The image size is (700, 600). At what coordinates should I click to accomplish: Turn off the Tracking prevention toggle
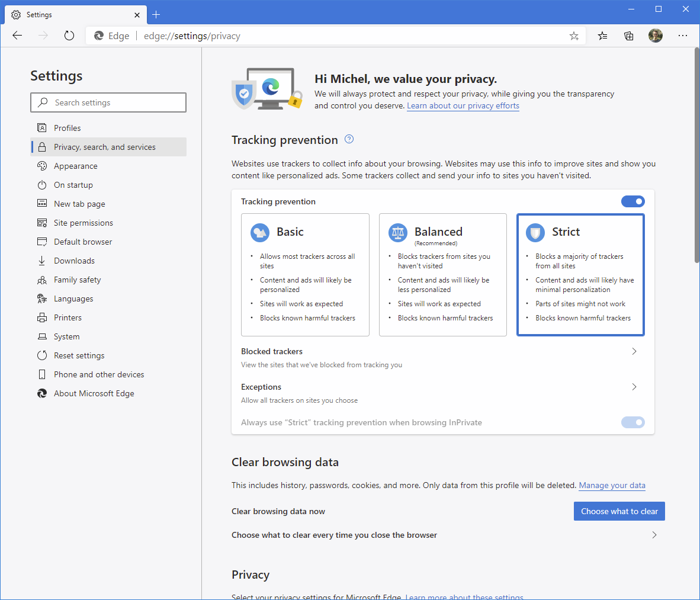[x=632, y=201]
